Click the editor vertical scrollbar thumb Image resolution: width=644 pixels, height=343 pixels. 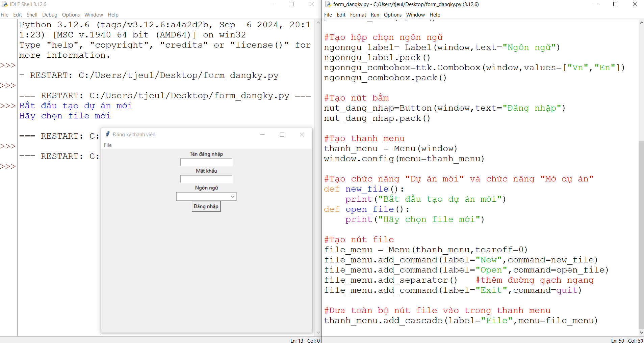point(641,235)
